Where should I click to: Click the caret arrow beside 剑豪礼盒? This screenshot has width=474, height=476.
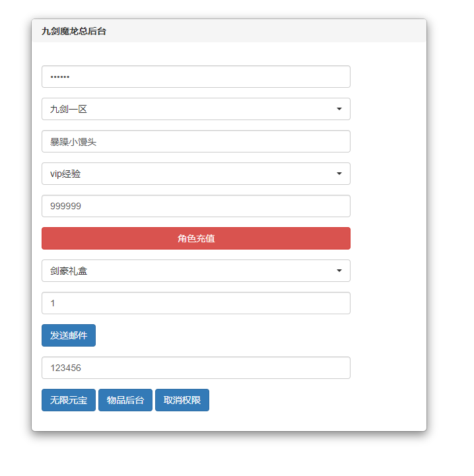[x=339, y=271]
